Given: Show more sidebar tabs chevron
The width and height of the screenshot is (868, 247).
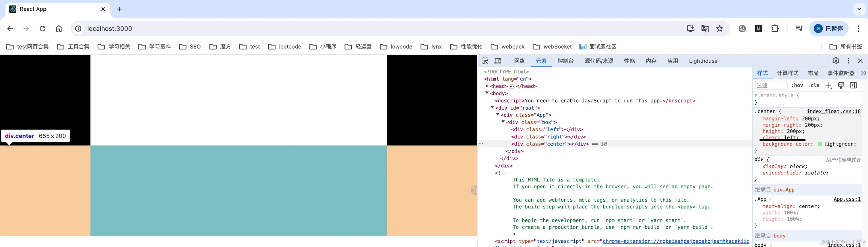Looking at the screenshot, I should coord(864,73).
